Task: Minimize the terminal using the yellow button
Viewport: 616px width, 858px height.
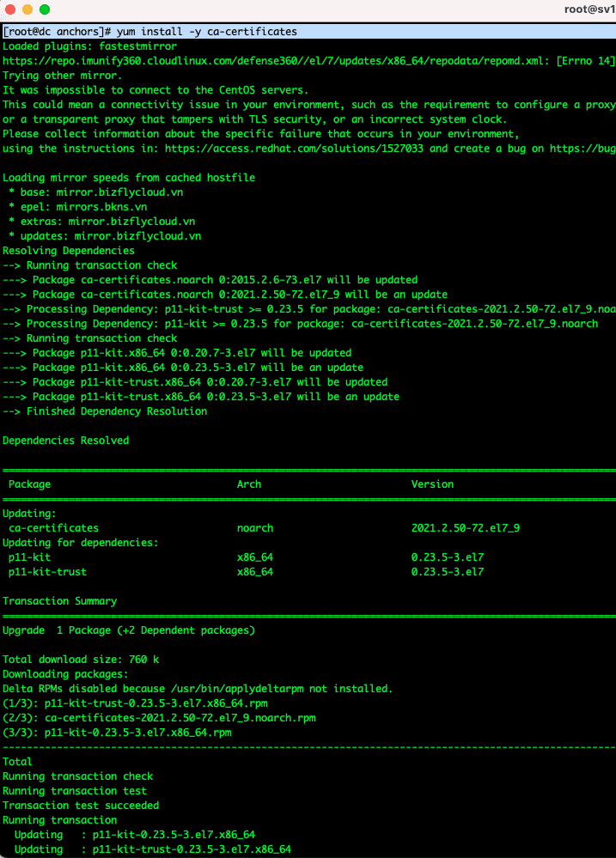Action: [27, 9]
